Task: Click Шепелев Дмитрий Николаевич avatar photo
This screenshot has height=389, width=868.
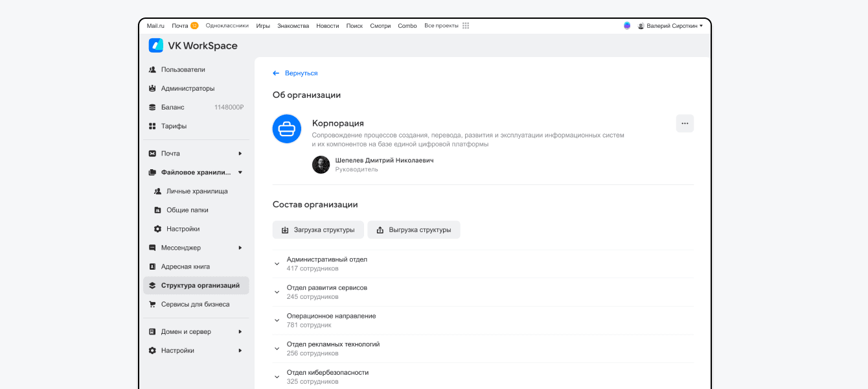Action: [321, 165]
